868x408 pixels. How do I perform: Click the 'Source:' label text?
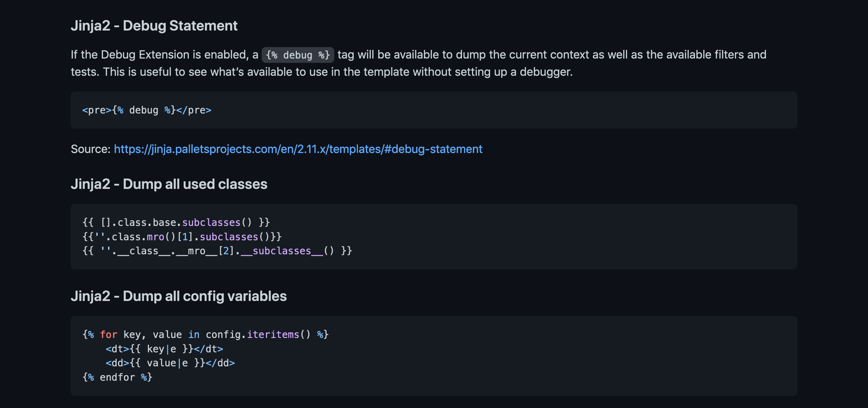[x=90, y=149]
